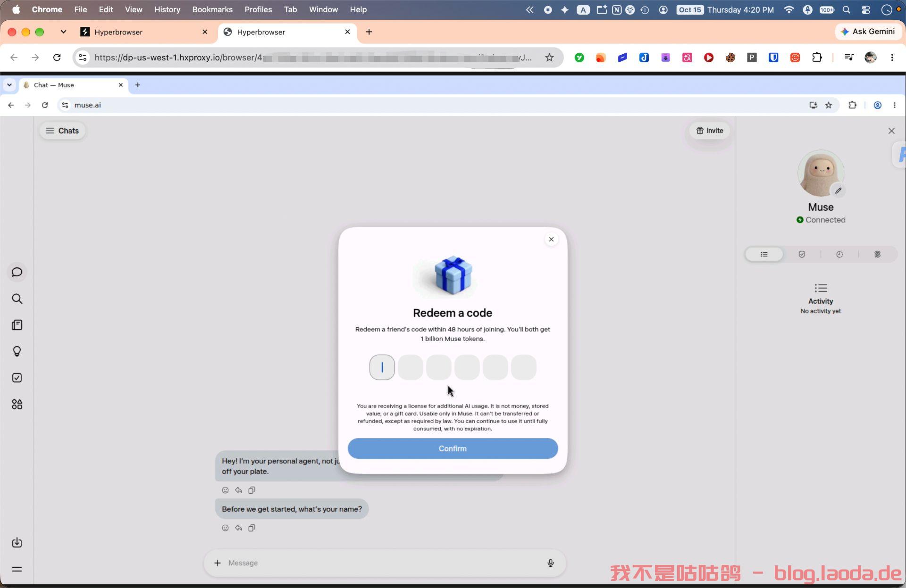Edit Muse avatar with pencil icon
The height and width of the screenshot is (588, 906).
(x=838, y=190)
